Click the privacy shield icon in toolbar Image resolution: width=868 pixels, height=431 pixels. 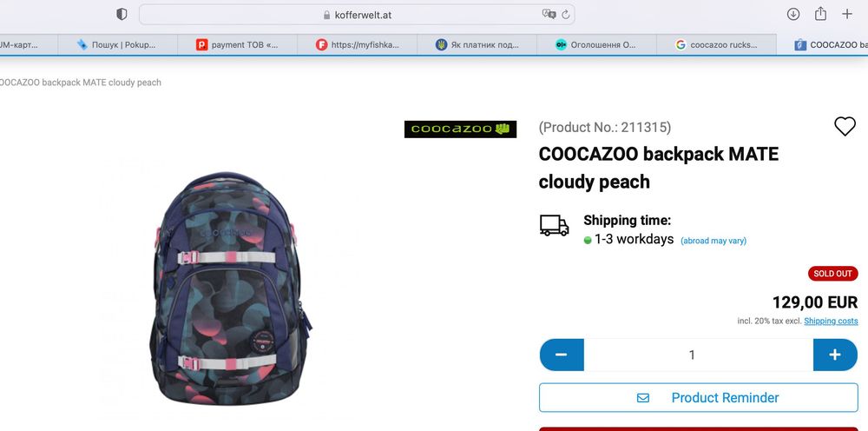click(122, 15)
